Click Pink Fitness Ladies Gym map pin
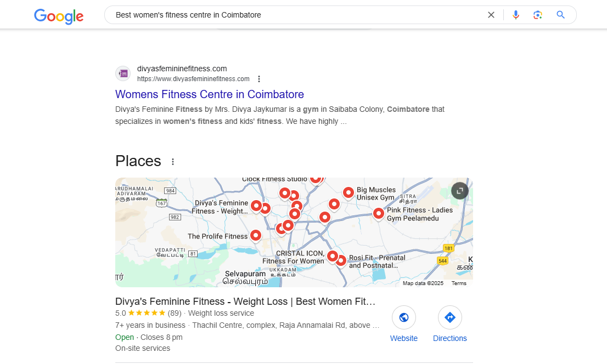607x364 pixels. pyautogui.click(x=378, y=213)
